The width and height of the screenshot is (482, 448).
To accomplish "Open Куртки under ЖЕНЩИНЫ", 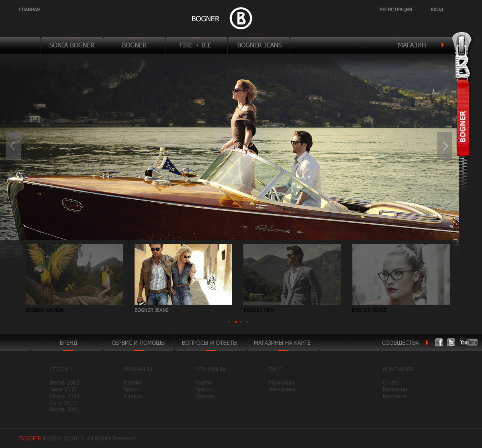I will pos(204,383).
